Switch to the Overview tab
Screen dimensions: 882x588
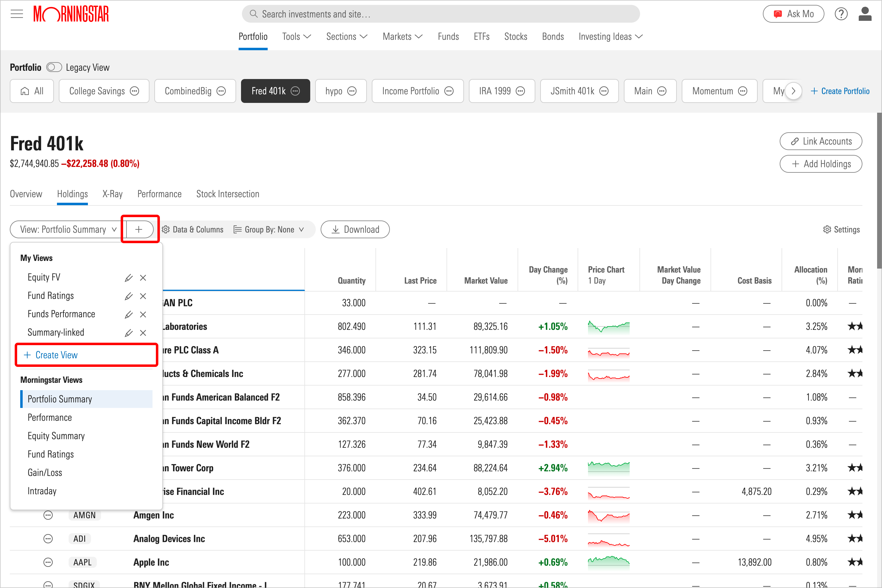26,194
